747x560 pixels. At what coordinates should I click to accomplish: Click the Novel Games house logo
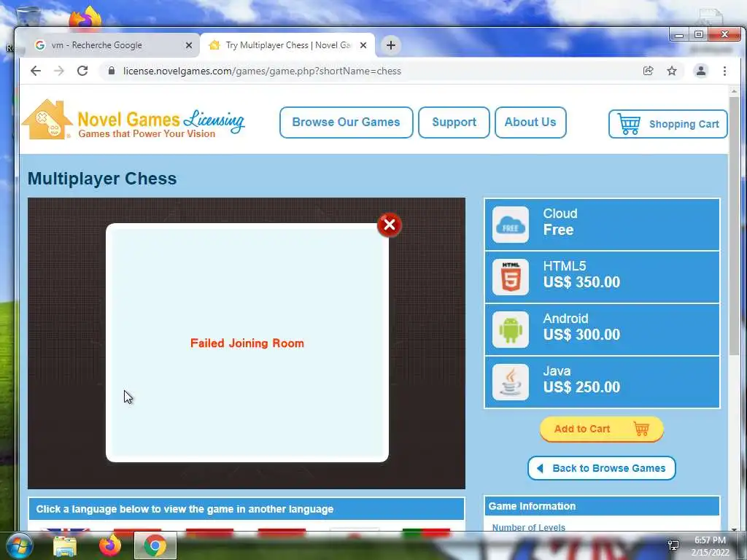[x=47, y=120]
